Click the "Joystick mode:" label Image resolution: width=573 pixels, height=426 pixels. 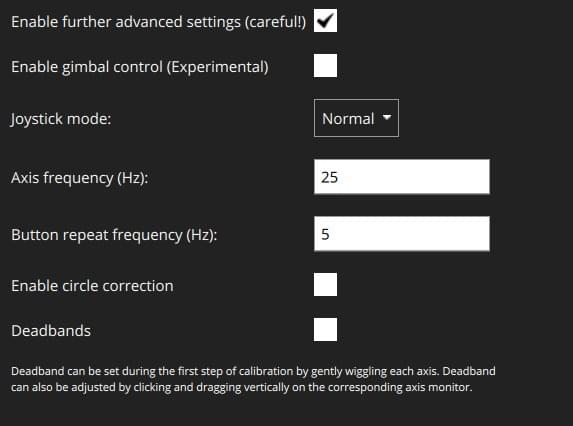61,119
